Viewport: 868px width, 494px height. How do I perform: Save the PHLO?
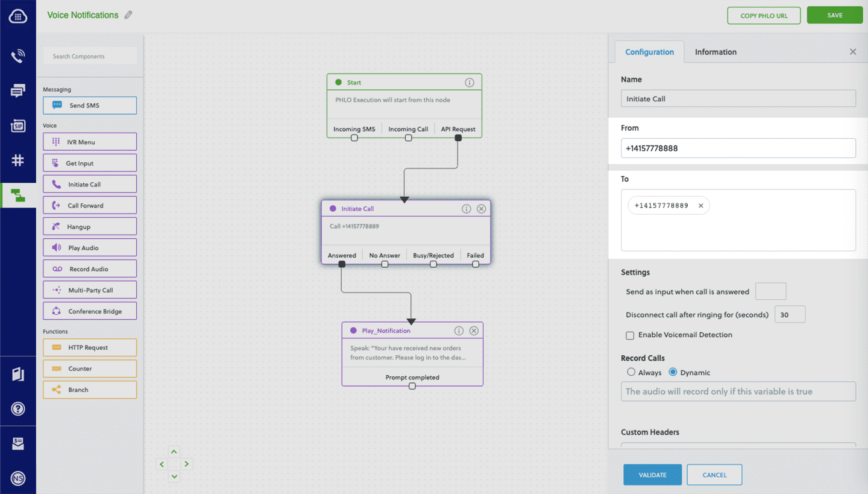835,16
